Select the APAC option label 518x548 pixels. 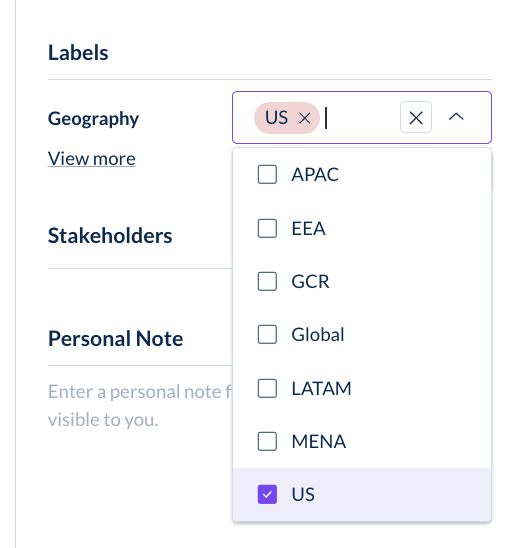(x=315, y=174)
